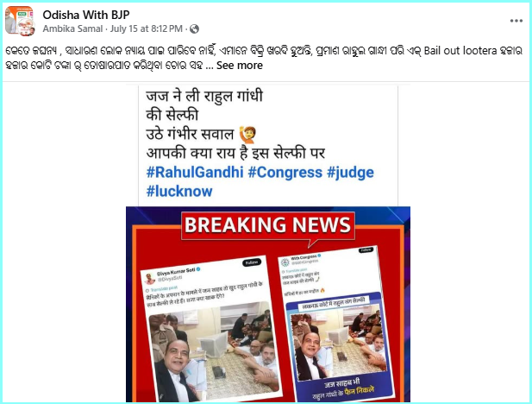The image size is (532, 404).
Task: Click Follow button on Divya Kumar Soti tweet
Action: (252, 262)
